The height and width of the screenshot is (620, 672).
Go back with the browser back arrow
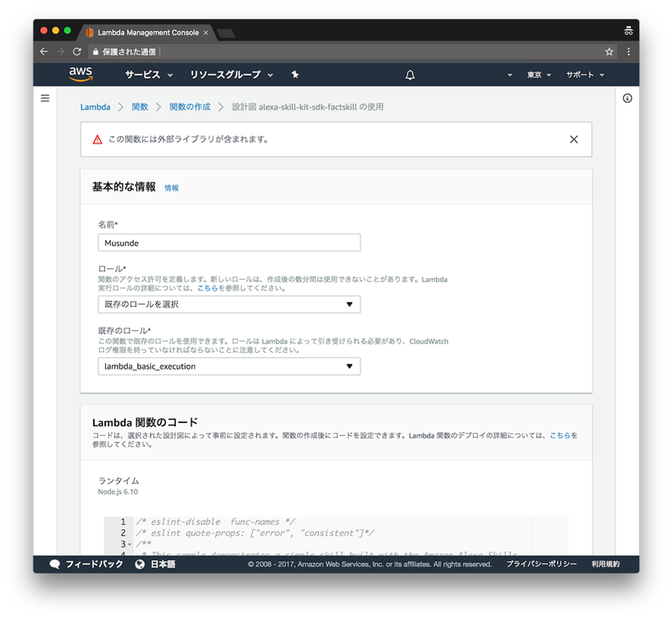[44, 51]
